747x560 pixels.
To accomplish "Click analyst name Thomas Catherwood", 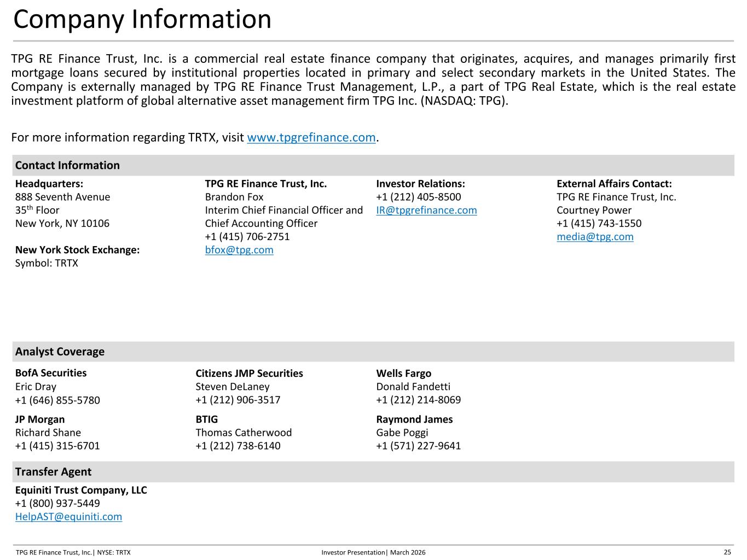I will (244, 433).
